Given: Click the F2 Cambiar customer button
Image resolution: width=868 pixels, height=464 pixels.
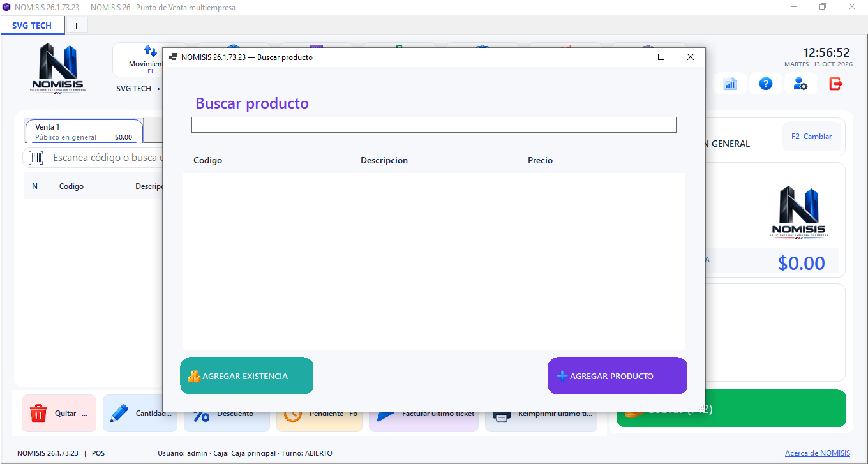Looking at the screenshot, I should [x=811, y=137].
